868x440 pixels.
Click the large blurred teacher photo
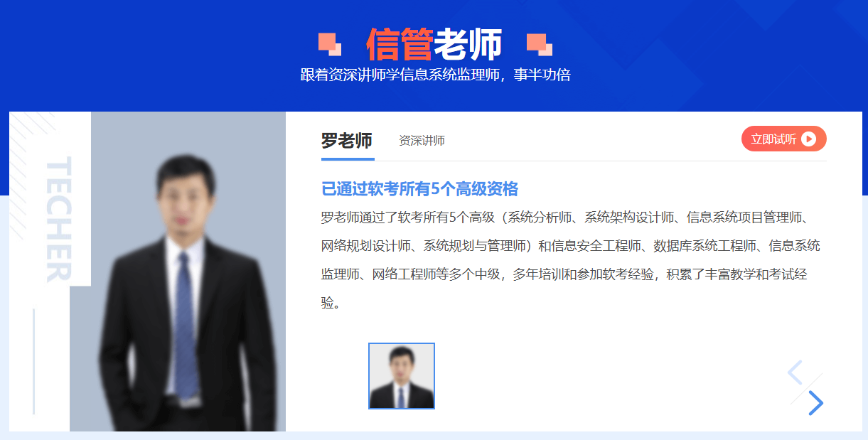[x=178, y=272]
